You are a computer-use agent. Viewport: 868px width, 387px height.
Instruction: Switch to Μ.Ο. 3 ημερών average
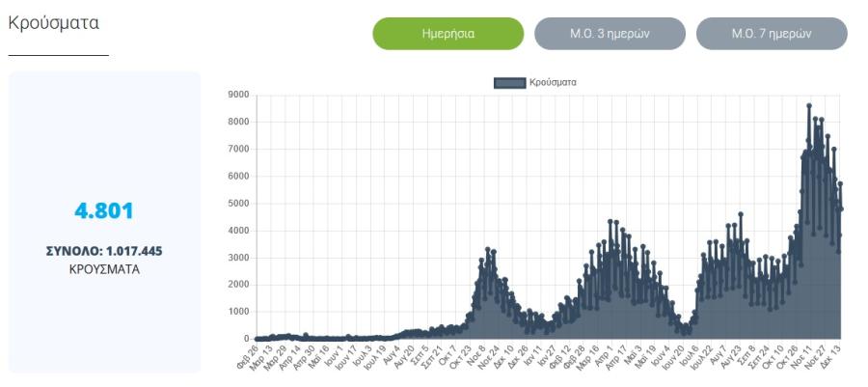[610, 34]
